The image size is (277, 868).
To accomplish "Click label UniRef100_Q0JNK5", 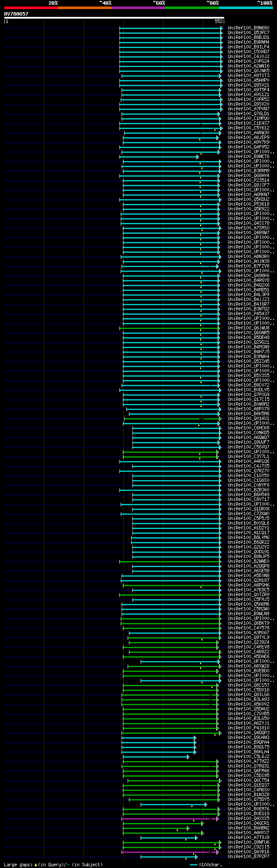I will click(248, 71).
